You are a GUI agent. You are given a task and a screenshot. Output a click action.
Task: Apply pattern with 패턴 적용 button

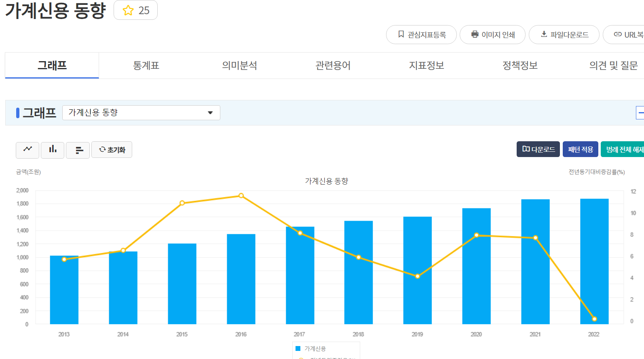coord(580,149)
